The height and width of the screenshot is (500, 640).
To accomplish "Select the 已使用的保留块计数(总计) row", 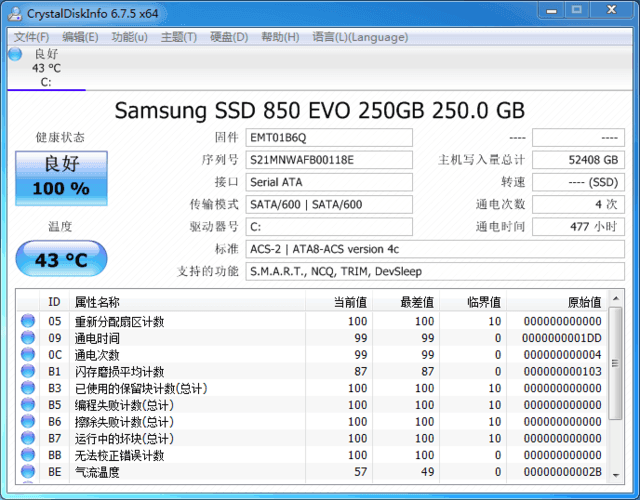I will tap(312, 388).
